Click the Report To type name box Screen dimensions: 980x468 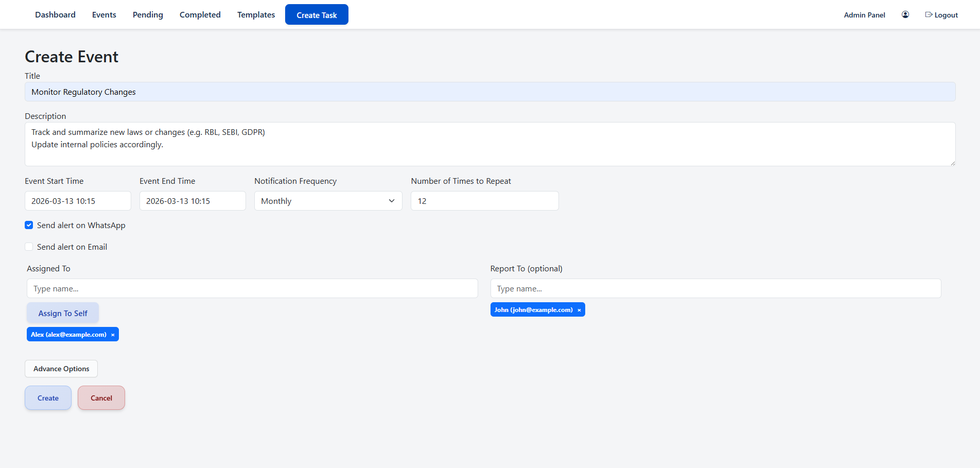point(715,288)
